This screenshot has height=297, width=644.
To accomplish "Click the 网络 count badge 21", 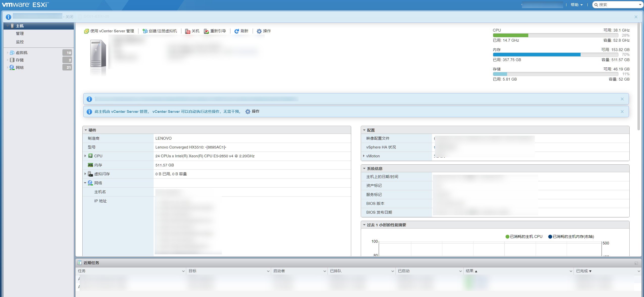I will click(67, 67).
